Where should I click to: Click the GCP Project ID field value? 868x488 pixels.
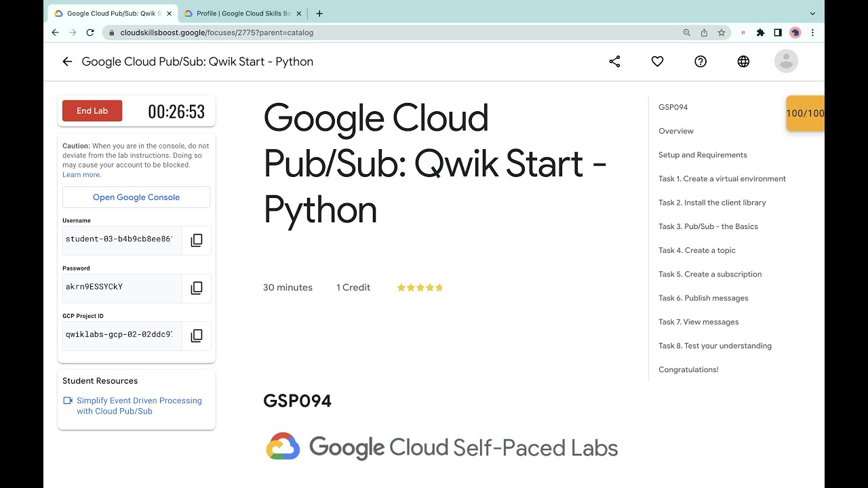tap(122, 336)
